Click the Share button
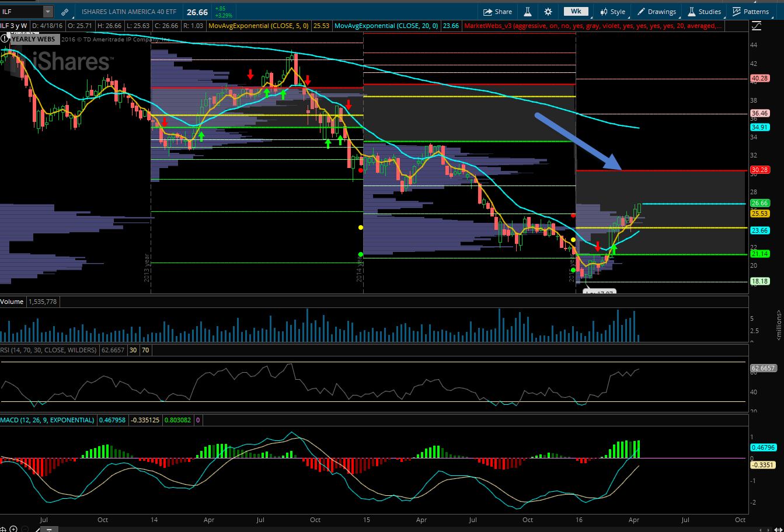Viewport: 784px width, 532px height. (x=497, y=12)
